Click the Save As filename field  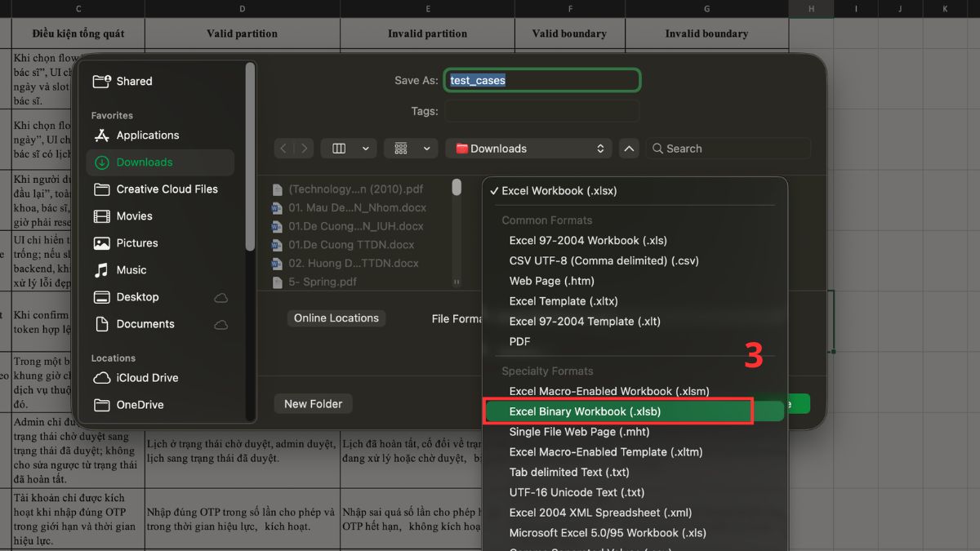click(542, 81)
